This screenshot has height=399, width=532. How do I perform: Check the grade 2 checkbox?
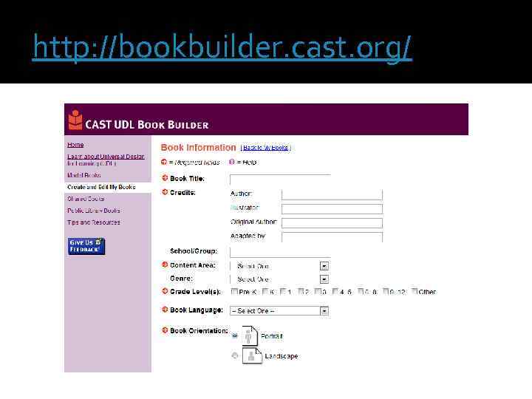click(301, 291)
